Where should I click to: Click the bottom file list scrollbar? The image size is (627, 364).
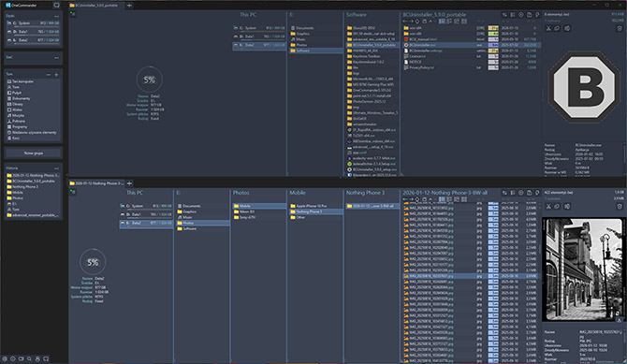click(x=539, y=250)
